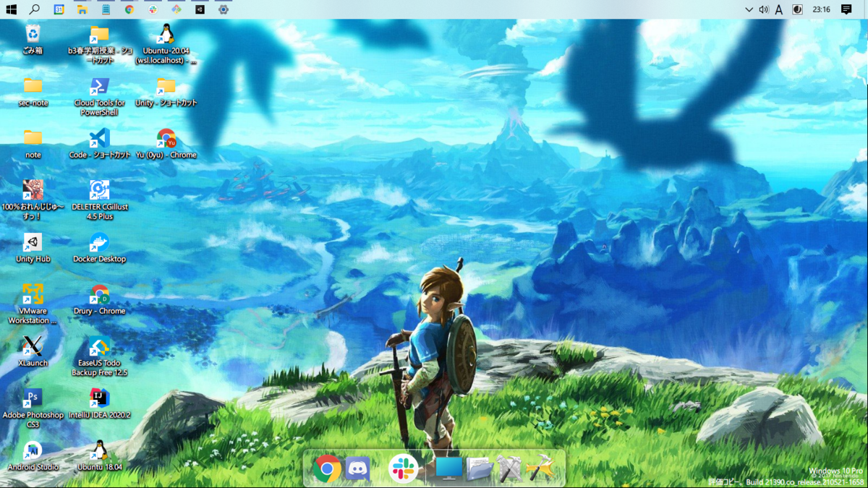Select the note folder
Image resolution: width=868 pixels, height=488 pixels.
(33, 143)
